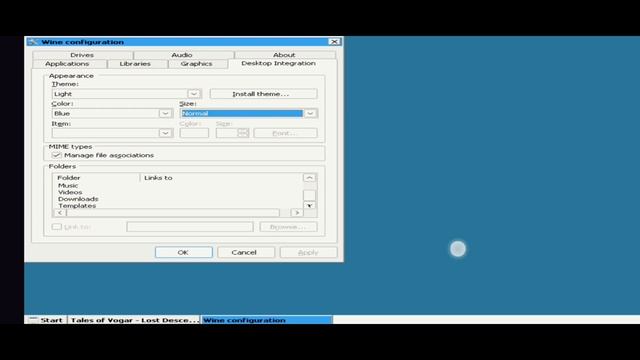This screenshot has width=640, height=360.
Task: Open the Start menu icon in taskbar
Action: click(33, 320)
